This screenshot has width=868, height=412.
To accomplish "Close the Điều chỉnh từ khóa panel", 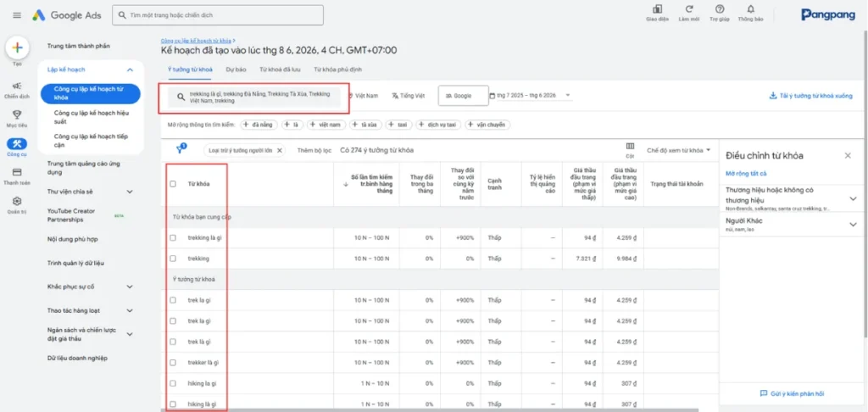I will point(848,156).
